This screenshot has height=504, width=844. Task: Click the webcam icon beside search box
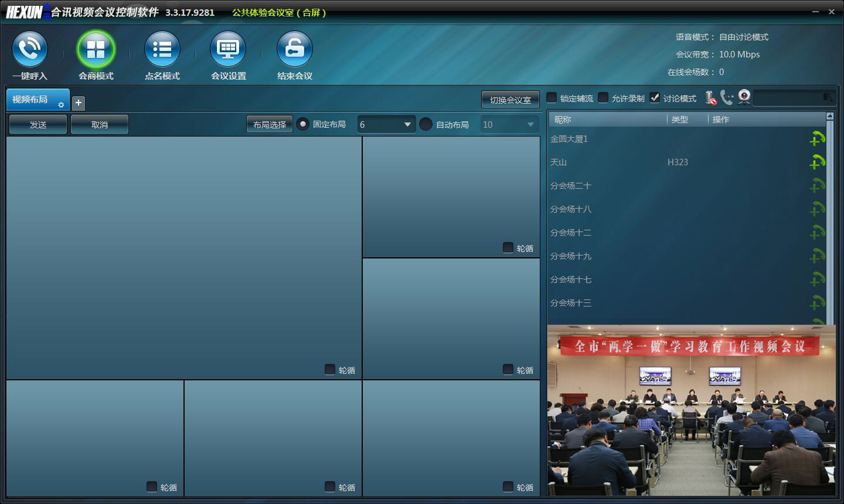pos(744,97)
